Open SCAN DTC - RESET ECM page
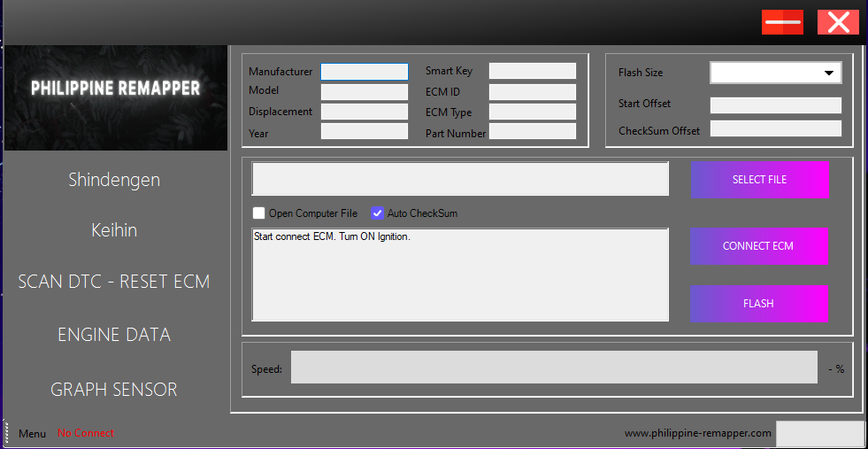The width and height of the screenshot is (868, 449). point(114,282)
